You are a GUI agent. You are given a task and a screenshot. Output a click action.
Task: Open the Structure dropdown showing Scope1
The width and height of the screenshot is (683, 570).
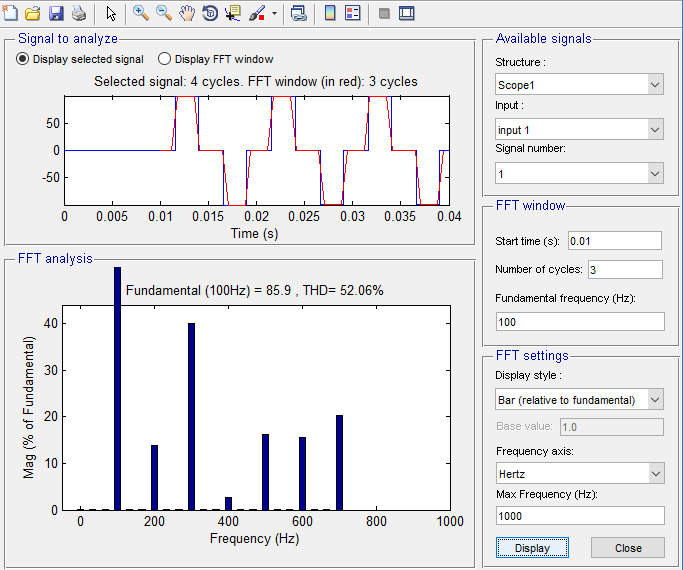pos(579,85)
